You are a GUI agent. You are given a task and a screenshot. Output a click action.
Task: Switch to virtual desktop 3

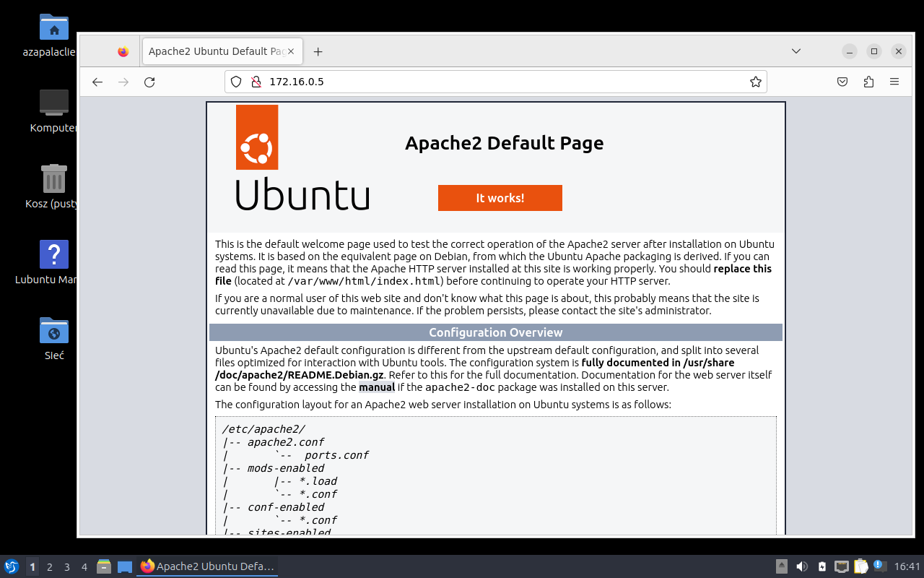67,567
